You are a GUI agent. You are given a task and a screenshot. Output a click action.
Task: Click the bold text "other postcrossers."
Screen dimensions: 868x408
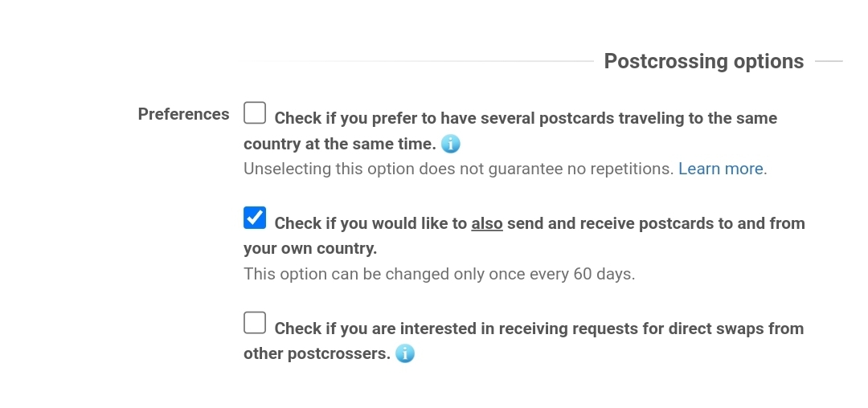(317, 353)
